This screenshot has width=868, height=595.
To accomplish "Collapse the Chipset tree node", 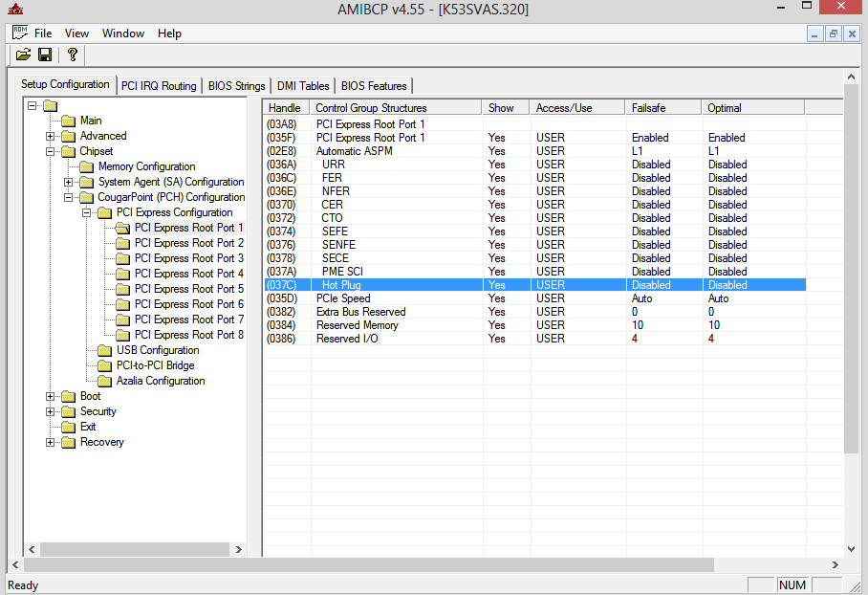I will point(50,151).
